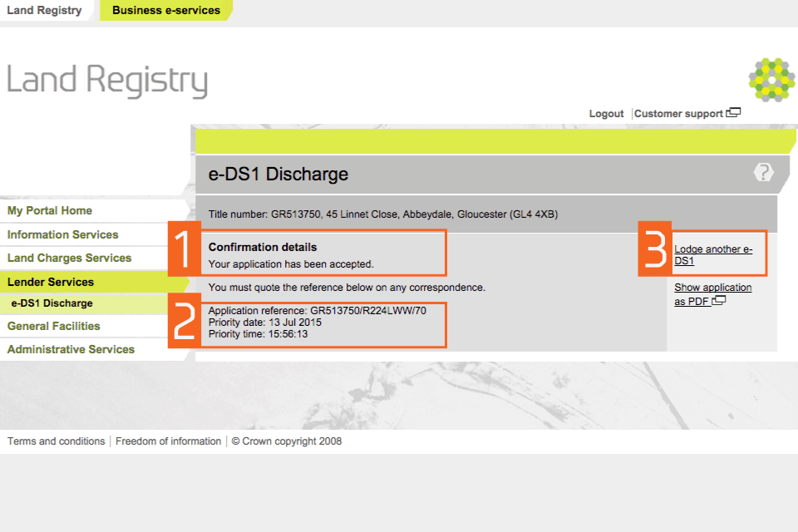Viewport: 798px width, 532px height.
Task: Click the new-window icon beside Customer support
Action: click(x=733, y=113)
